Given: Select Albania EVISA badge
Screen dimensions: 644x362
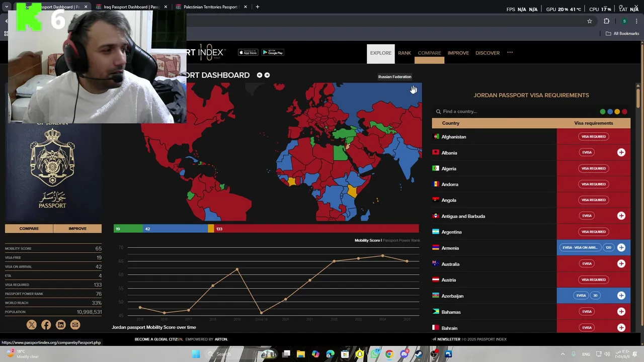Looking at the screenshot, I should (x=587, y=152).
